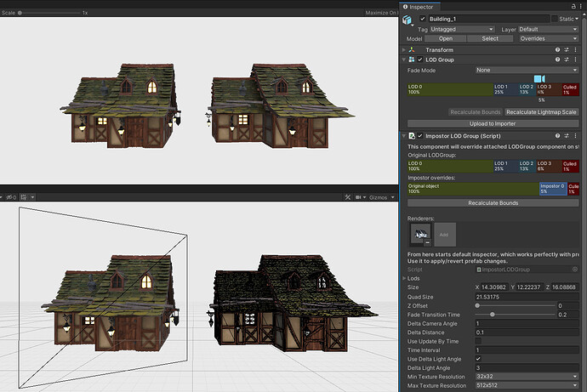Click the Size X value field
This screenshot has width=587, height=392.
pyautogui.click(x=494, y=287)
